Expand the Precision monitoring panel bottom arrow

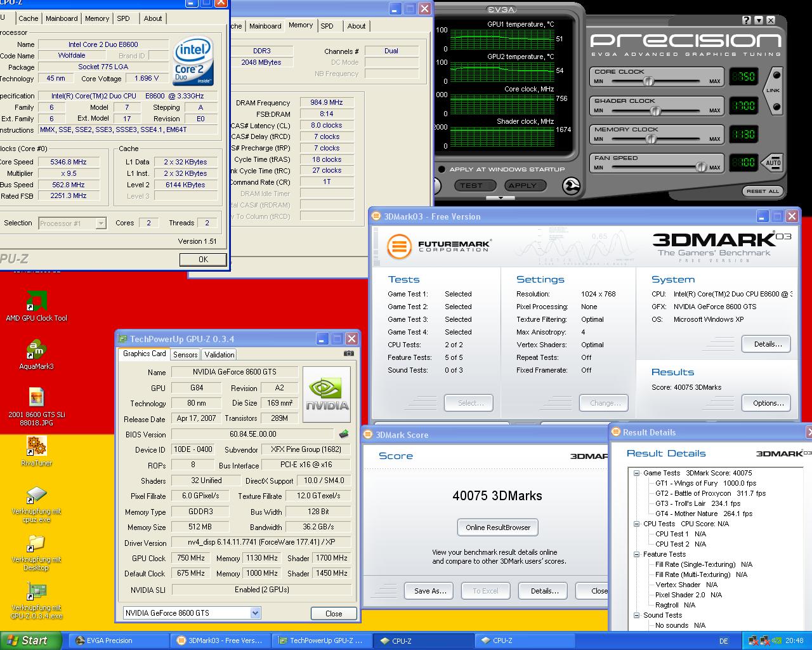(501, 198)
